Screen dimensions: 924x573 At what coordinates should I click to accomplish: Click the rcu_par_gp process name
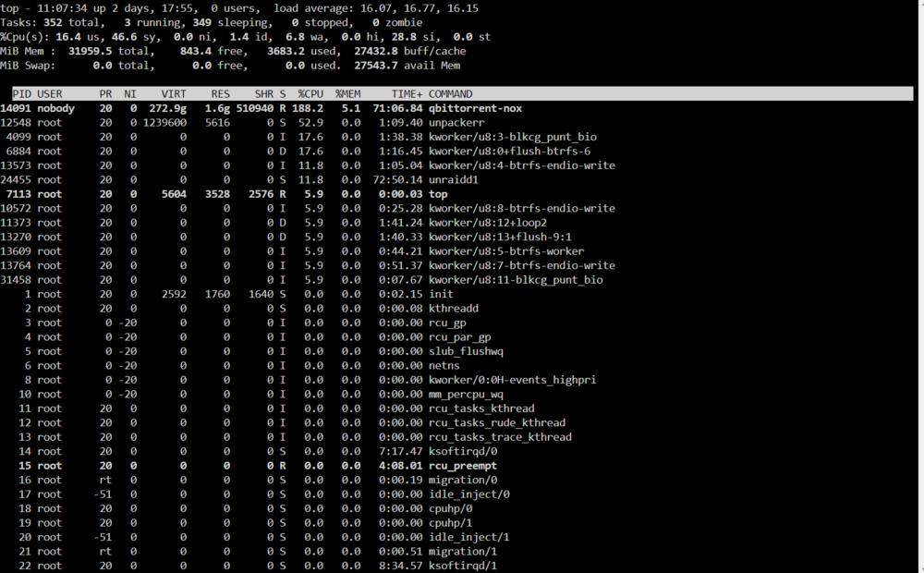coord(459,337)
